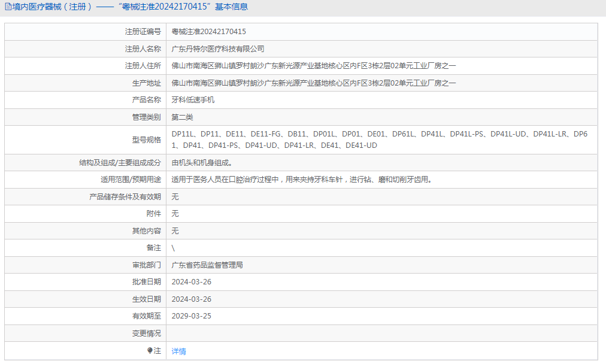Click the registrant name 广东丹特尔医疗科技有限公司
606x364 pixels.
point(218,48)
